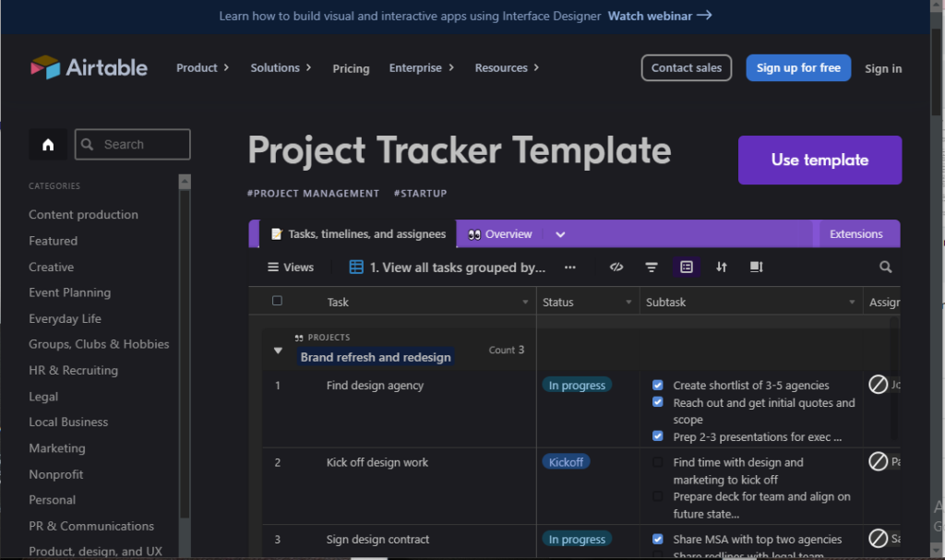
Task: Open search with the magnifying glass icon
Action: [x=885, y=267]
